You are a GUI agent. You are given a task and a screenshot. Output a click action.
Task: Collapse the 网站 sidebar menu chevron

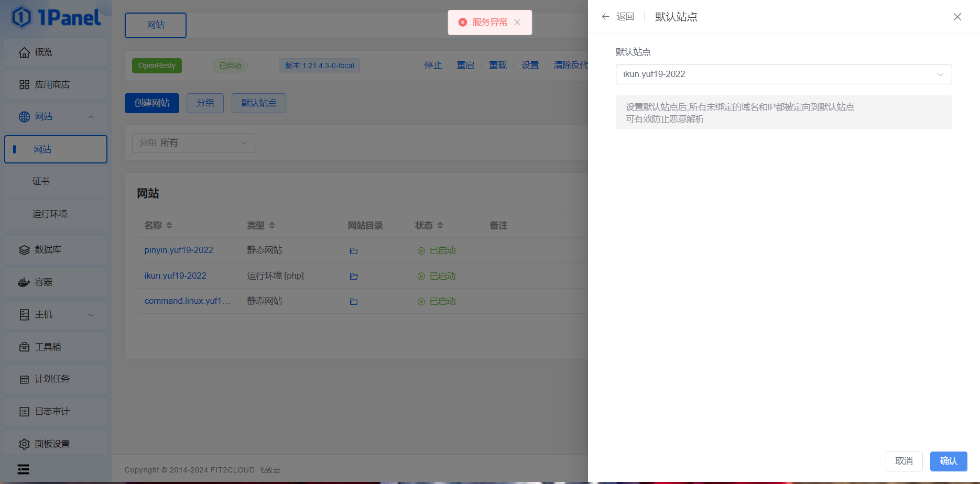coord(91,117)
